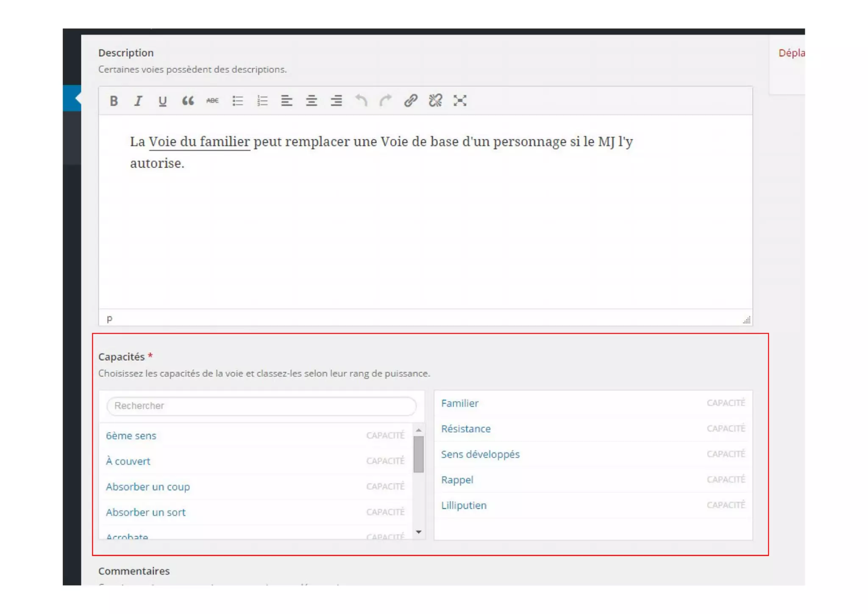Open the insert link dialog
Viewport: 868px width, 614px height.
click(x=410, y=101)
